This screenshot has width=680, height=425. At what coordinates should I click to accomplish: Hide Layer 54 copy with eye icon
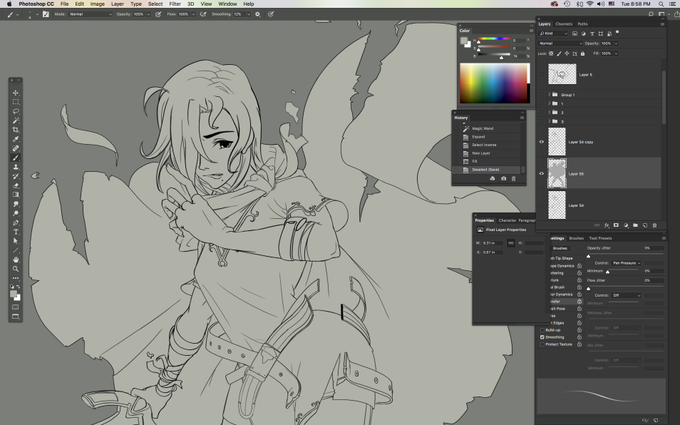[541, 142]
